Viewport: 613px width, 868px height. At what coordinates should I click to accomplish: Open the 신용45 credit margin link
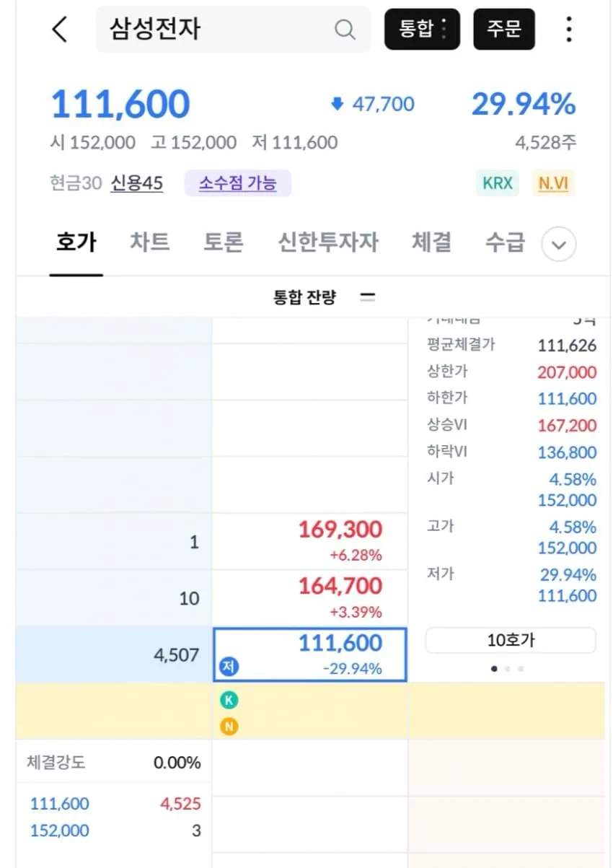point(137,183)
